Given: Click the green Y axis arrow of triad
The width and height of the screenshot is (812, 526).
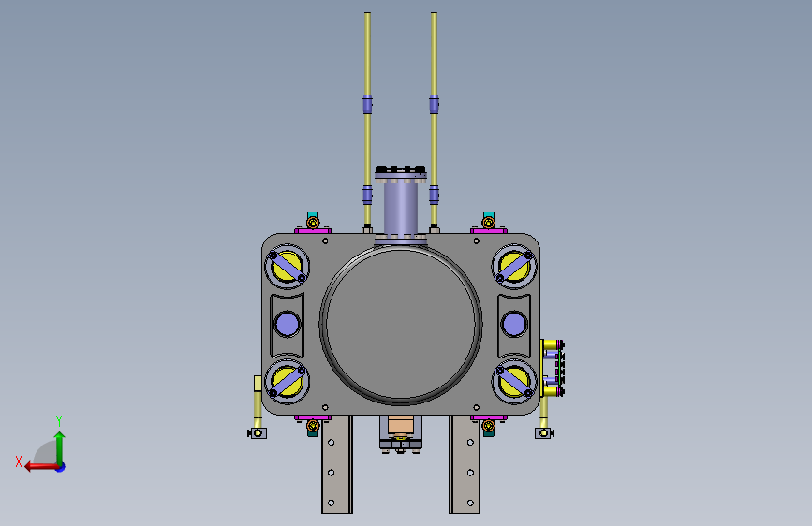Looking at the screenshot, I should (60, 446).
